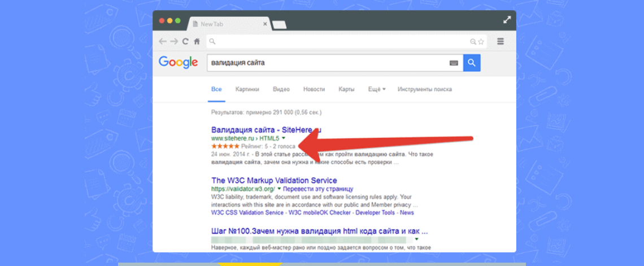Click the magnifier icon in the address bar
Image resolution: width=644 pixels, height=266 pixels.
click(212, 41)
